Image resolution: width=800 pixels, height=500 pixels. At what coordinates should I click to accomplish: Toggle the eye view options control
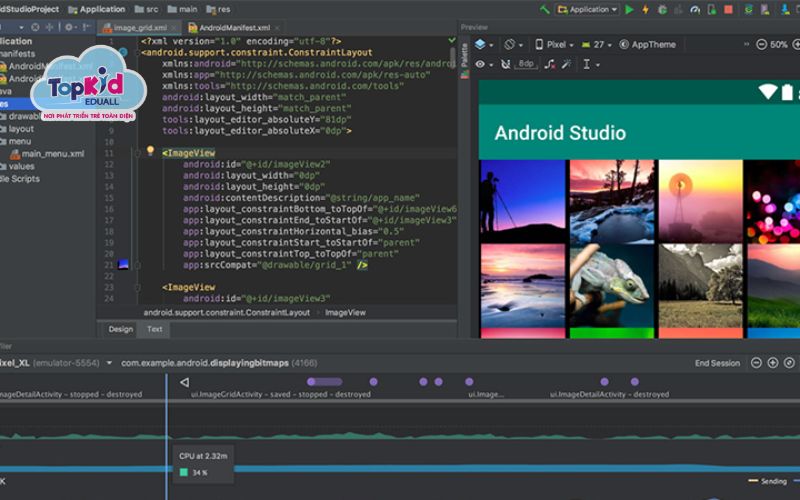(483, 64)
